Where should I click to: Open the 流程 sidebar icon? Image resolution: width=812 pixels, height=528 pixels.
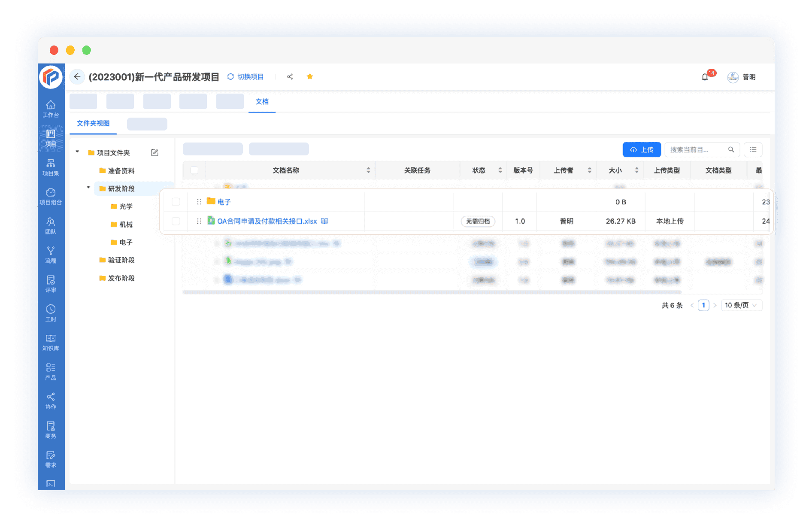coord(51,255)
